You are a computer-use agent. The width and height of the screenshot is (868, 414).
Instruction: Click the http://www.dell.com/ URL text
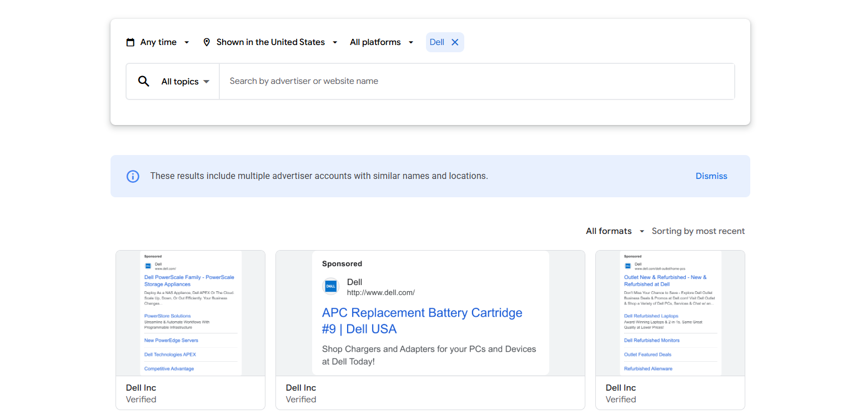pyautogui.click(x=381, y=292)
